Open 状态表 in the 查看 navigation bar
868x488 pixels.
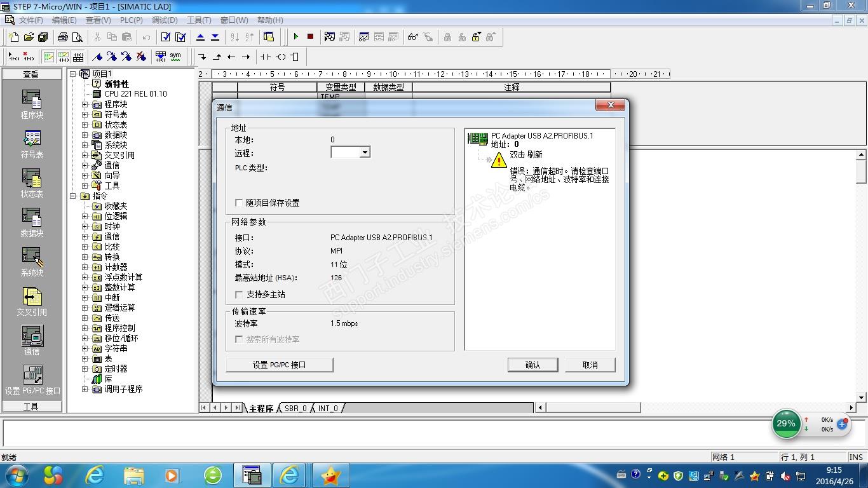[32, 184]
